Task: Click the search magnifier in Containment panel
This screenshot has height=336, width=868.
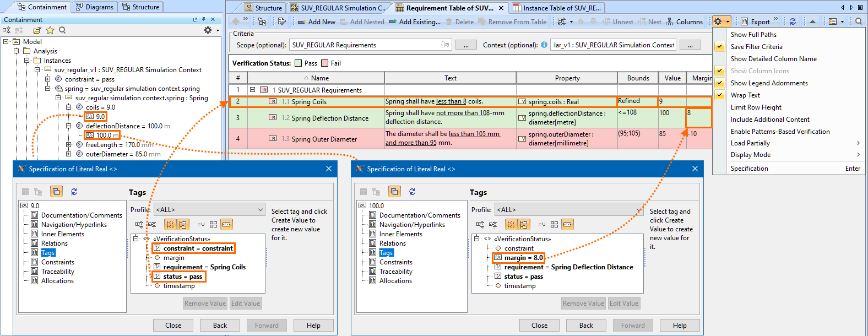Action: [62, 30]
